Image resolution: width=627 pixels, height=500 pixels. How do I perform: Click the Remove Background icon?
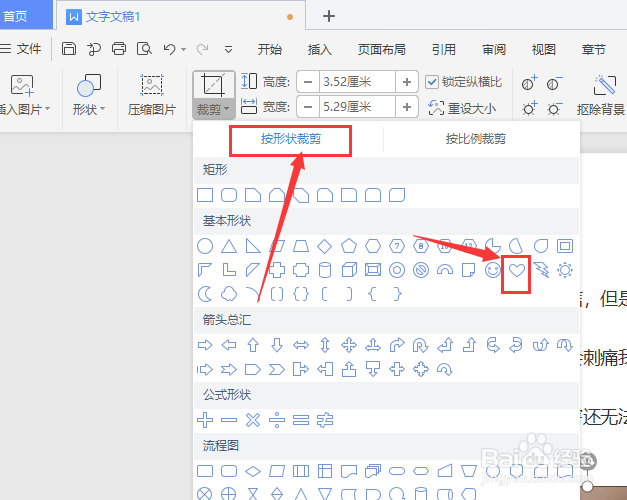coord(605,85)
